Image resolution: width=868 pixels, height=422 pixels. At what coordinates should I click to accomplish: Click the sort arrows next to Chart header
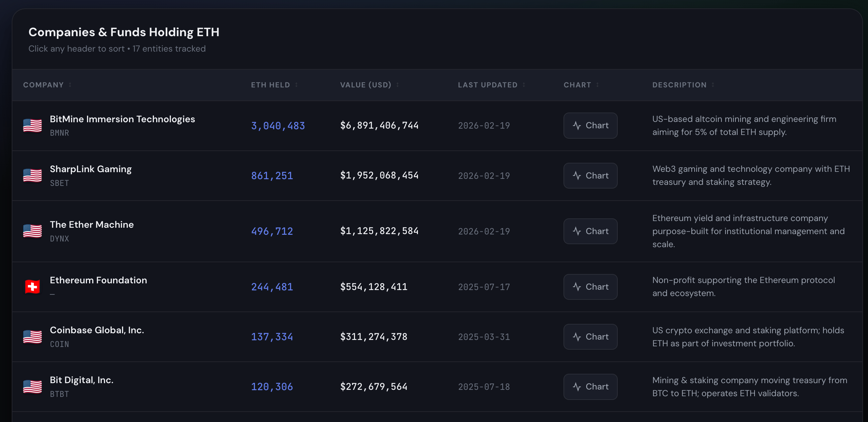tap(597, 85)
